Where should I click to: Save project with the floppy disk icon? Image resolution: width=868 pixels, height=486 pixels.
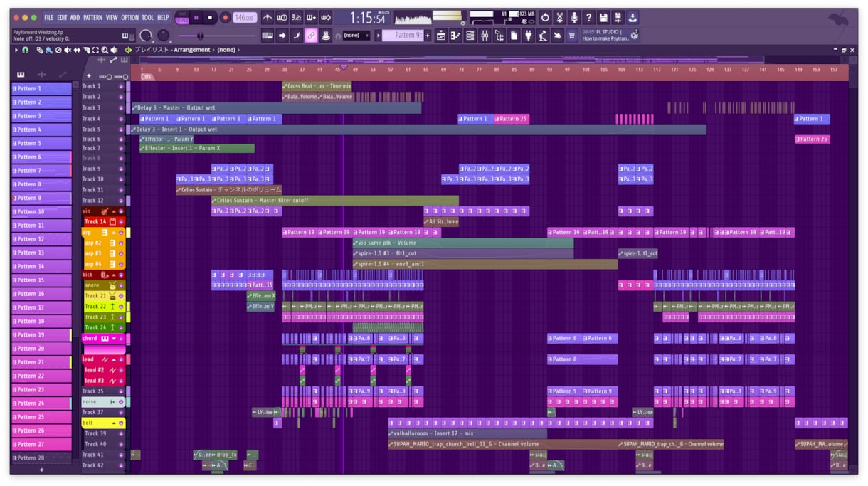point(603,17)
